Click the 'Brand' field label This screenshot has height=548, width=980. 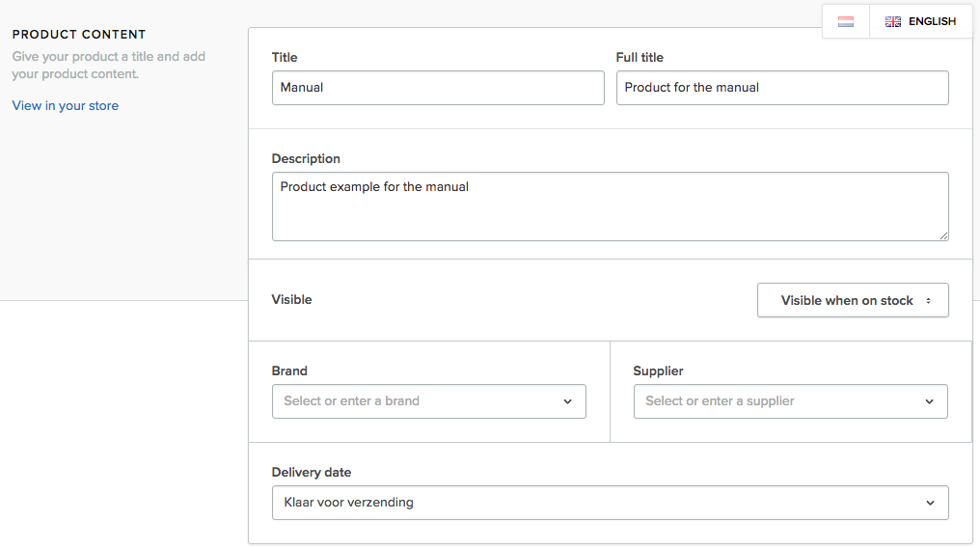click(x=289, y=371)
